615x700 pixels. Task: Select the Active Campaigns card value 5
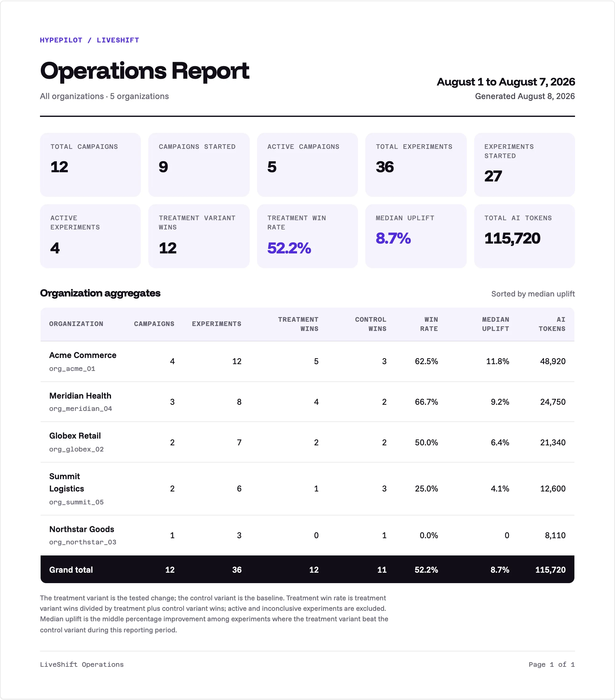pos(272,167)
